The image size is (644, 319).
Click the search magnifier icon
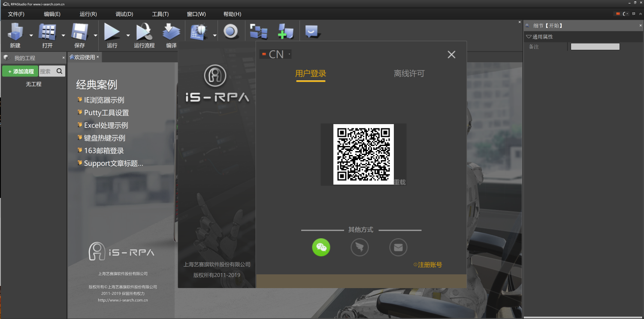59,71
